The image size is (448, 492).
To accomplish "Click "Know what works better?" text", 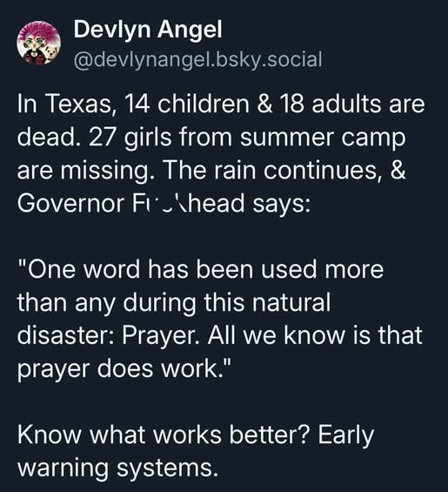I will (164, 435).
